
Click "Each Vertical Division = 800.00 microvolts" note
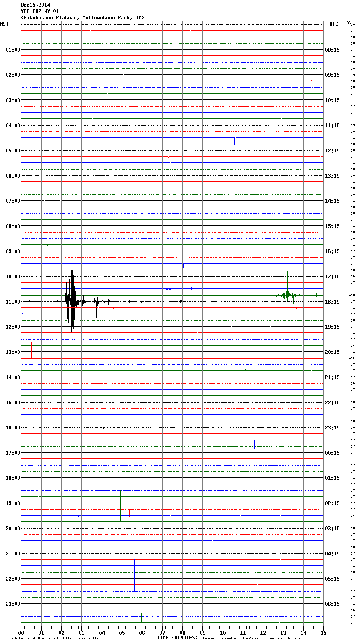point(53,639)
